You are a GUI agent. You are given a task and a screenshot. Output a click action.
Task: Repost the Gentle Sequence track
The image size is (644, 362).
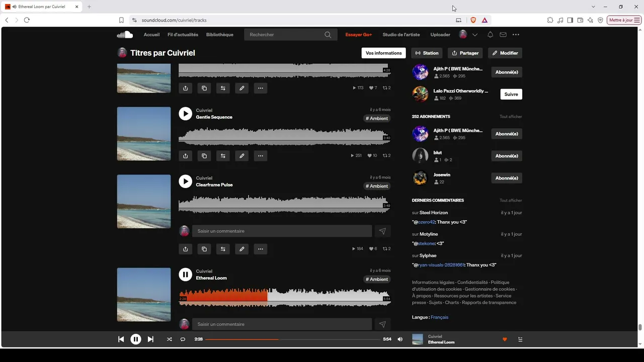[223, 156]
